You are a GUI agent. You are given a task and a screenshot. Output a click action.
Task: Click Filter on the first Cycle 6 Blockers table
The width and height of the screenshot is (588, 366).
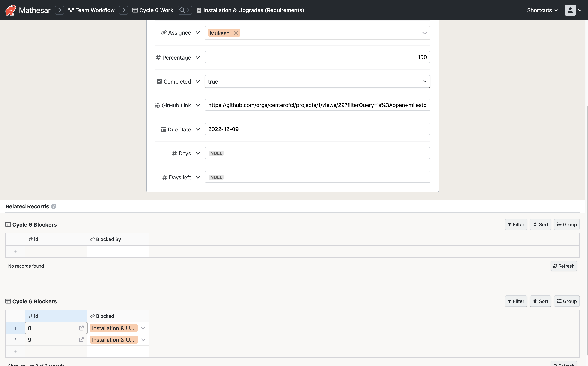(516, 224)
